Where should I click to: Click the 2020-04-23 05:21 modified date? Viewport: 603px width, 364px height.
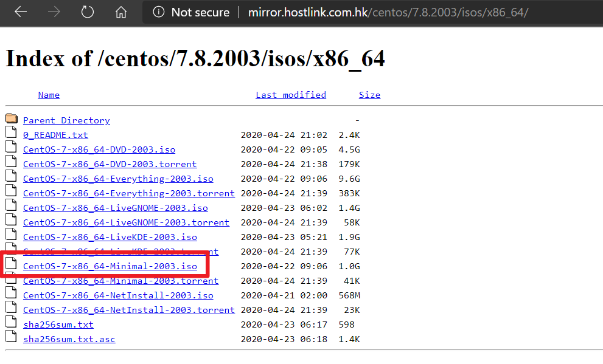point(284,237)
